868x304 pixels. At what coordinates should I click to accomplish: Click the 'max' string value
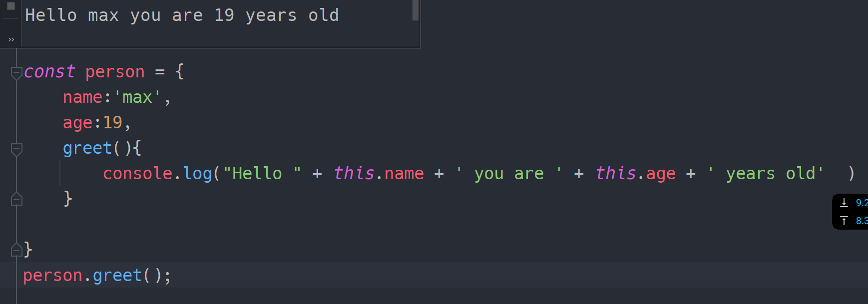137,97
